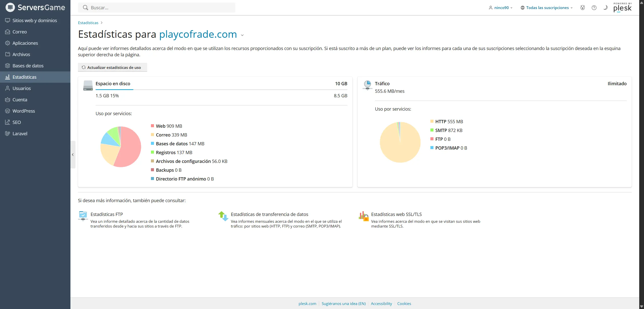This screenshot has height=309, width=644.
Task: Click the HTTP 555 MB legend swatch
Action: coord(432,121)
